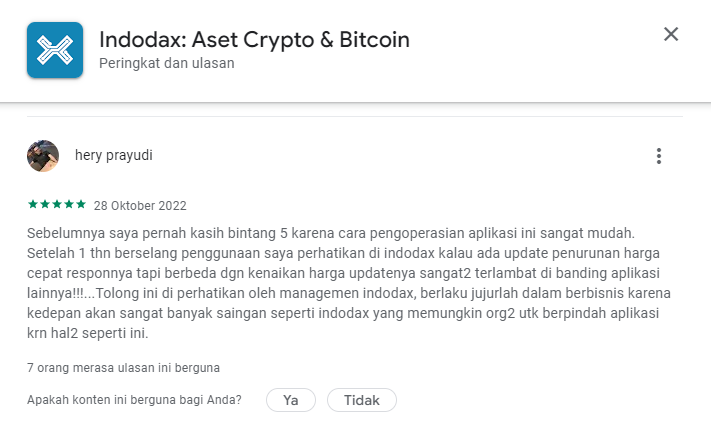Click the title Indodax: Aset Crypto & Bitcoin
Image resolution: width=711 pixels, height=431 pixels.
click(254, 40)
